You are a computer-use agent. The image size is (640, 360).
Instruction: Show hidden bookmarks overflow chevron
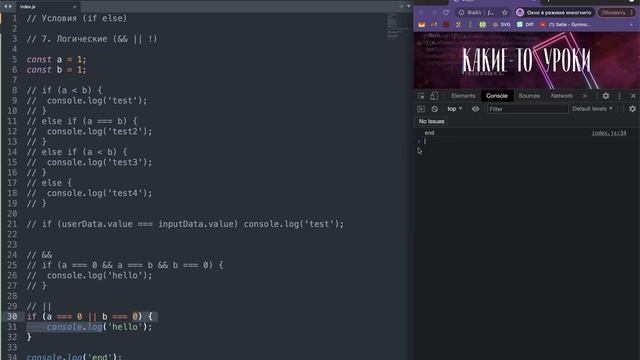coord(631,25)
